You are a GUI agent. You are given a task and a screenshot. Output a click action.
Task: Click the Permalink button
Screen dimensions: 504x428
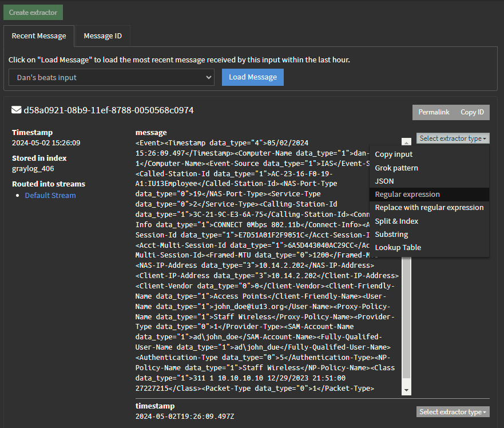click(434, 112)
